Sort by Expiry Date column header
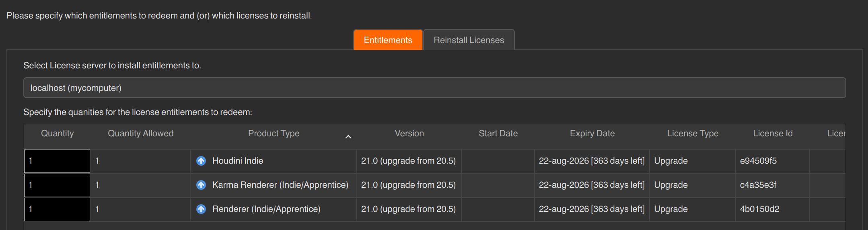 click(592, 133)
